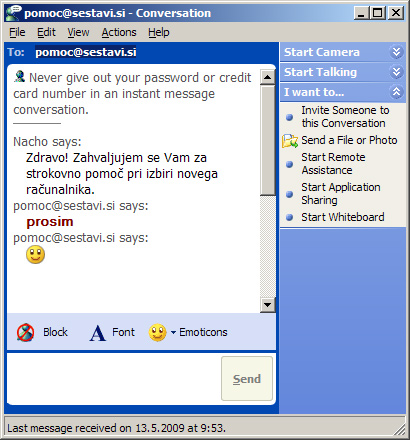Click the smiley emoticon in the chat history
Image resolution: width=410 pixels, height=440 pixels.
35,255
